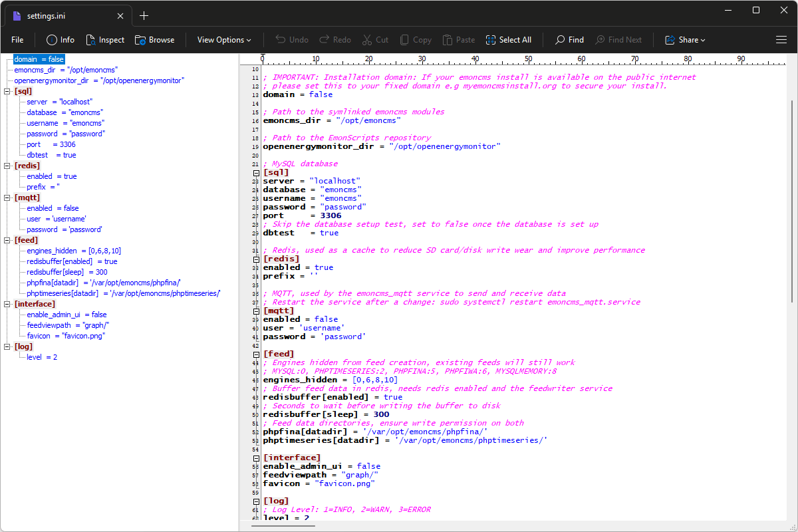Image resolution: width=798 pixels, height=532 pixels.
Task: Fold the [mqtt] section in editor
Action: (256, 311)
